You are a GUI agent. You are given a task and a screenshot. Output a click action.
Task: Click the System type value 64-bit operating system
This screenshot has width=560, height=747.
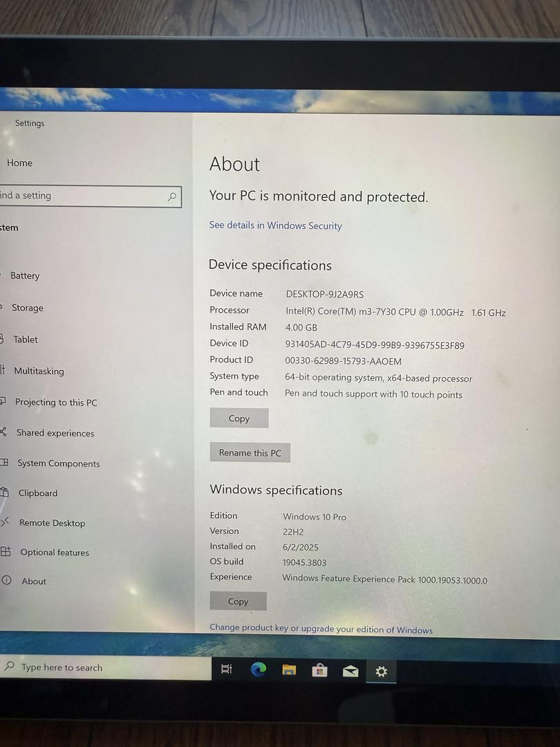379,378
